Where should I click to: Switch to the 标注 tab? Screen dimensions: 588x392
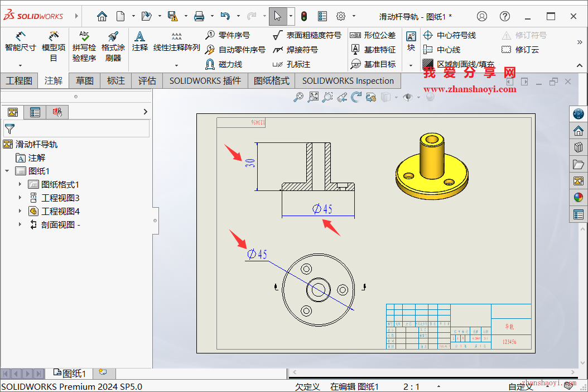[x=116, y=81]
